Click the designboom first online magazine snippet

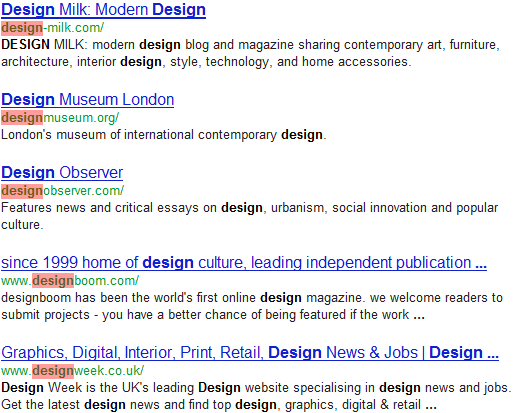(x=252, y=306)
